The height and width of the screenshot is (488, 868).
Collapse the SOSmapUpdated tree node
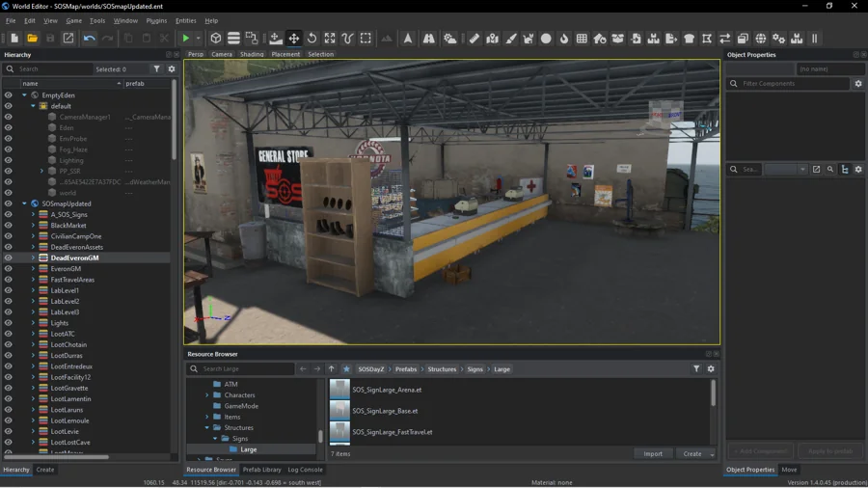[x=24, y=203]
